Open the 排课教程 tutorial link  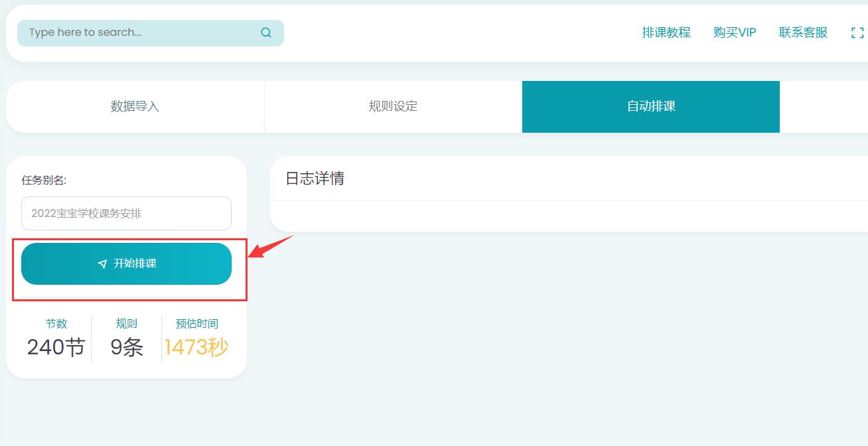(666, 33)
